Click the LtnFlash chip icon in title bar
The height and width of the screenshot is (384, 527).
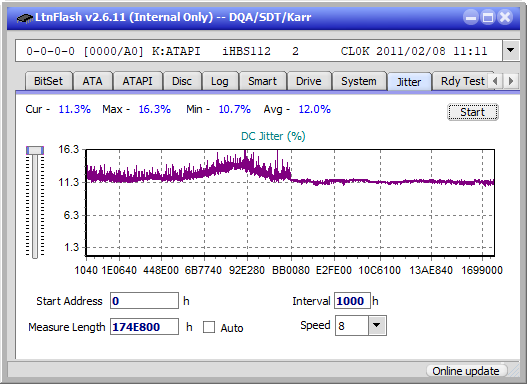pos(24,17)
